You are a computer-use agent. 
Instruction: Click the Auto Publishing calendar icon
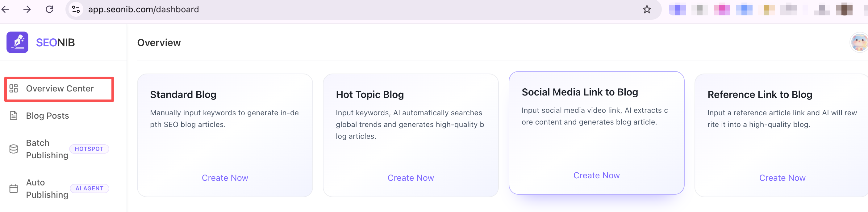pyautogui.click(x=14, y=189)
